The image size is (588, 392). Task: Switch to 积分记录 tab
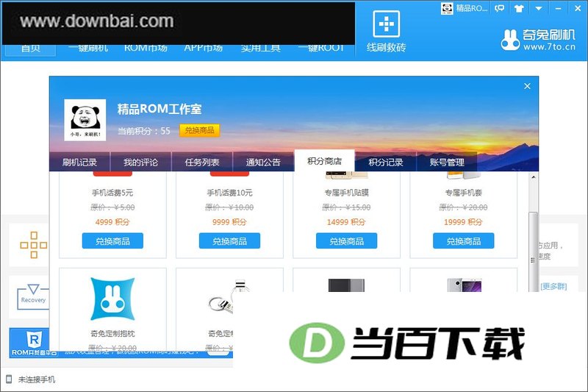[386, 162]
